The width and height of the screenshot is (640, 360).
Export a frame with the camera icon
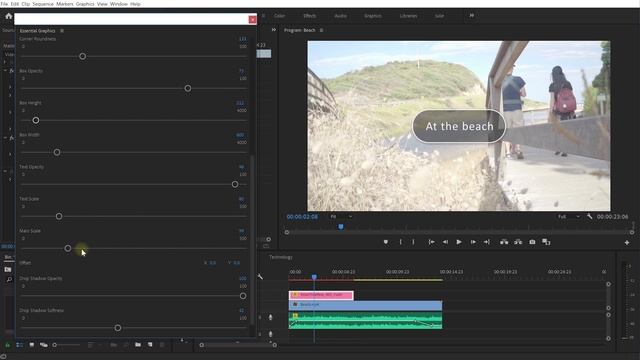click(532, 242)
